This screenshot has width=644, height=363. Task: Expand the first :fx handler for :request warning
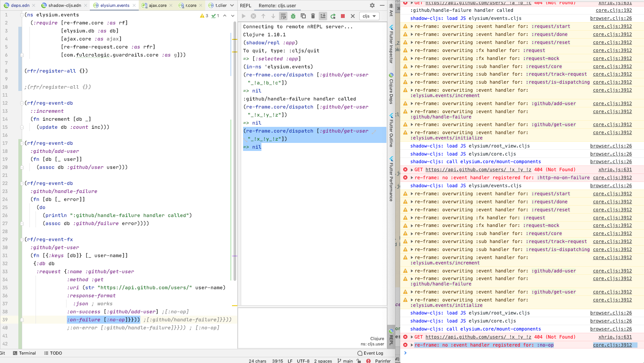click(412, 50)
